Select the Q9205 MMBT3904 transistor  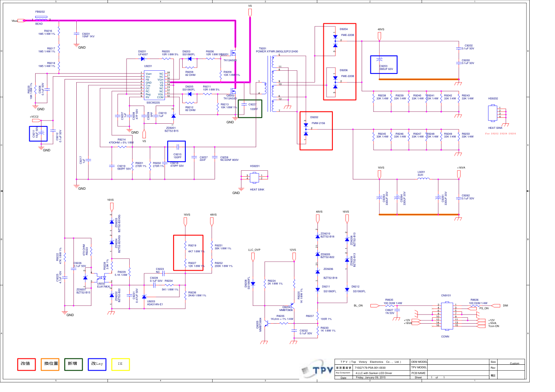(267, 323)
